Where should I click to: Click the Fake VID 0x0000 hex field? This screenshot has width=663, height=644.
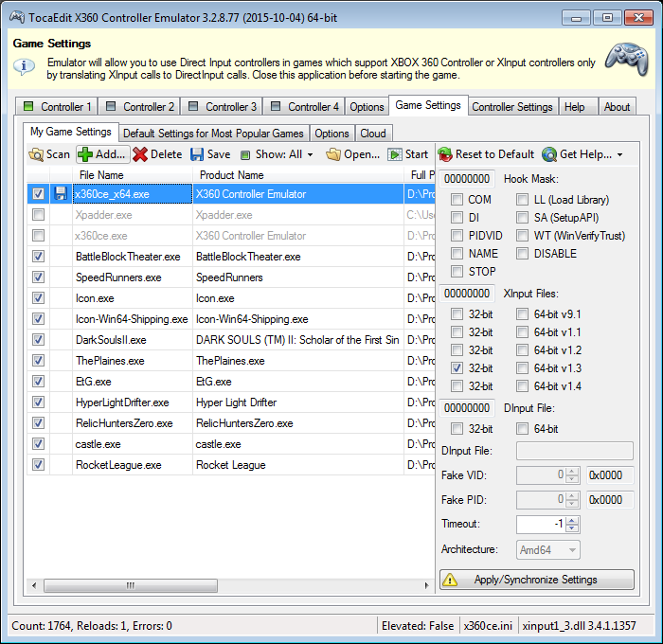tap(610, 475)
